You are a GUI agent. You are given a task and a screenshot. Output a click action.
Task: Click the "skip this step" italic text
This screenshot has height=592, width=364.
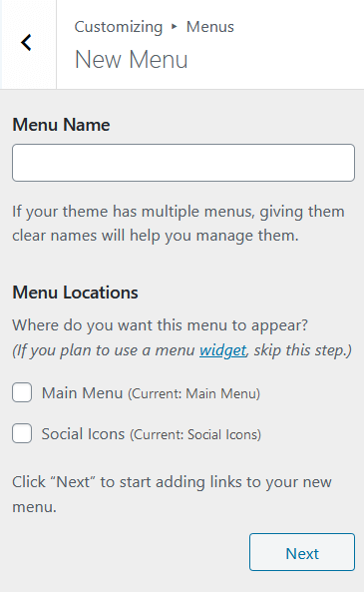click(300, 350)
